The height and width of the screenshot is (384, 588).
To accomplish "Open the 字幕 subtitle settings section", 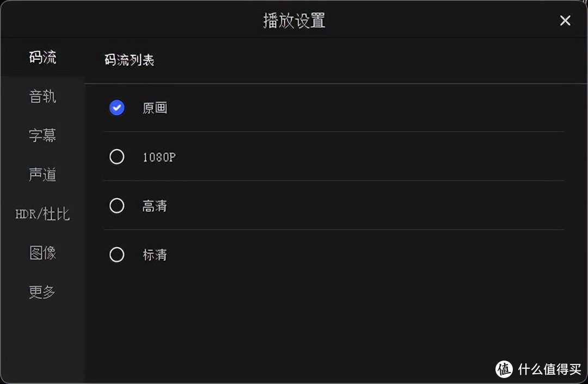I will 42,135.
